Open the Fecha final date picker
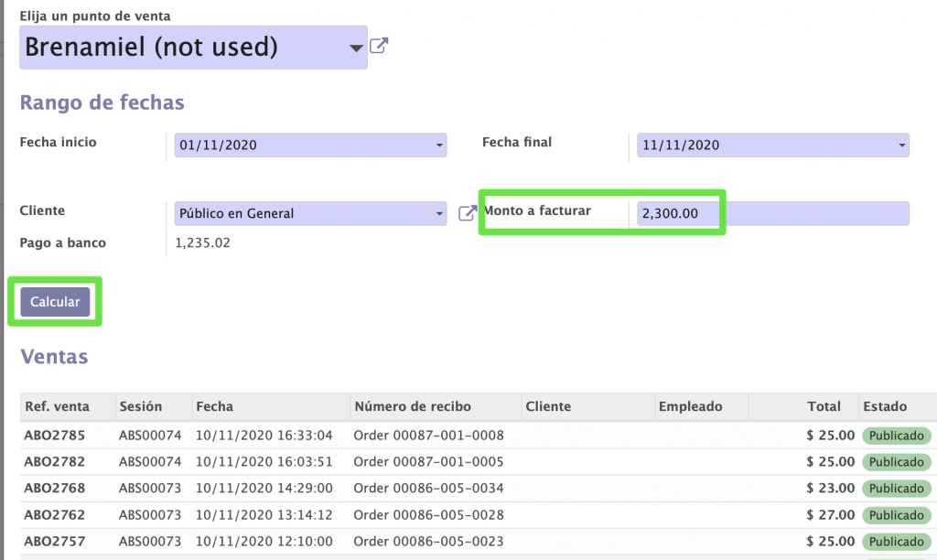Screen dimensions: 937x560 point(772,145)
